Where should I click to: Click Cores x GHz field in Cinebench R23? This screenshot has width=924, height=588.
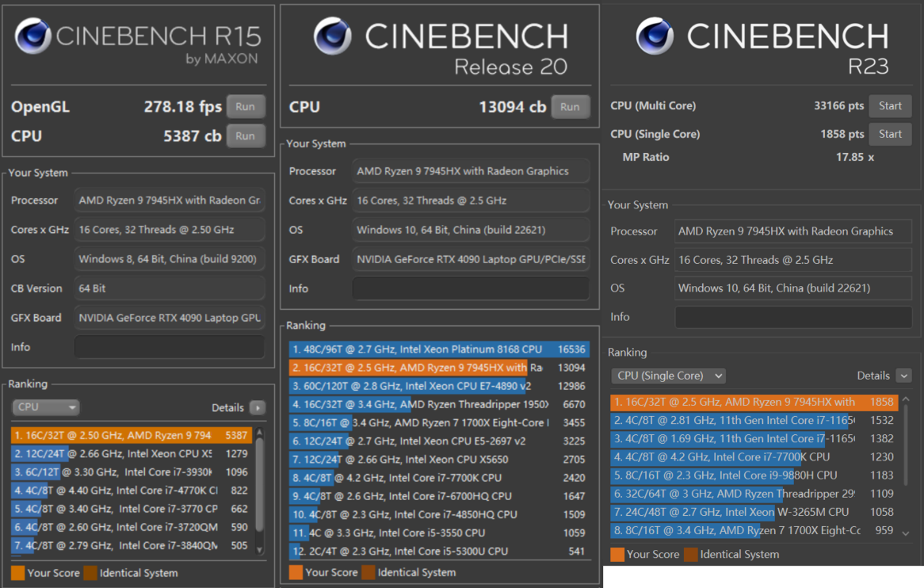coord(794,260)
